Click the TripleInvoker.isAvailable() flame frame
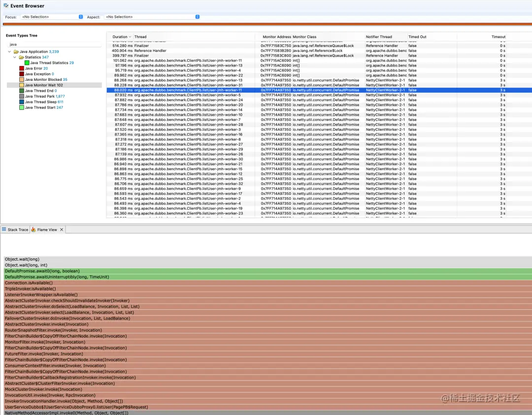The image size is (532, 415). 267,289
